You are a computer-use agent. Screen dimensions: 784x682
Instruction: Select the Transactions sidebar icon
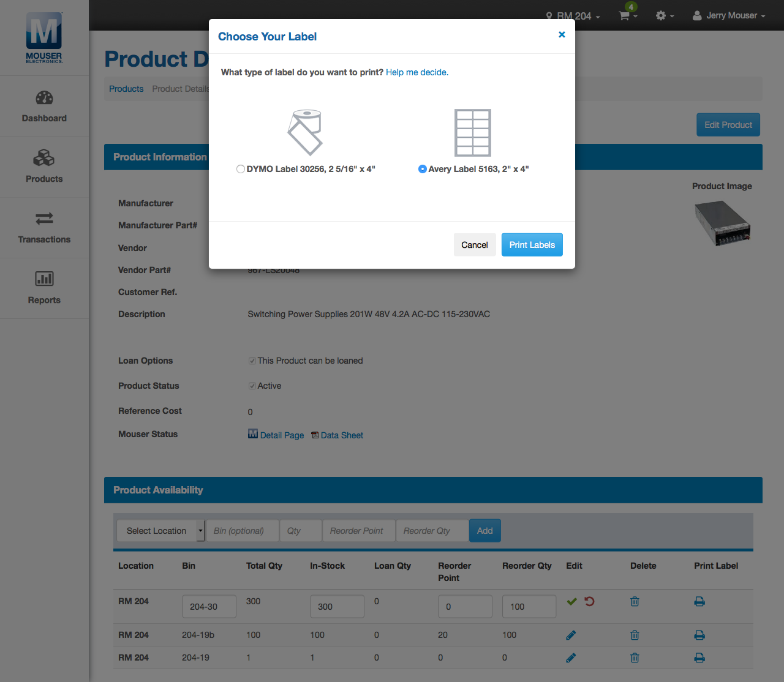tap(44, 227)
